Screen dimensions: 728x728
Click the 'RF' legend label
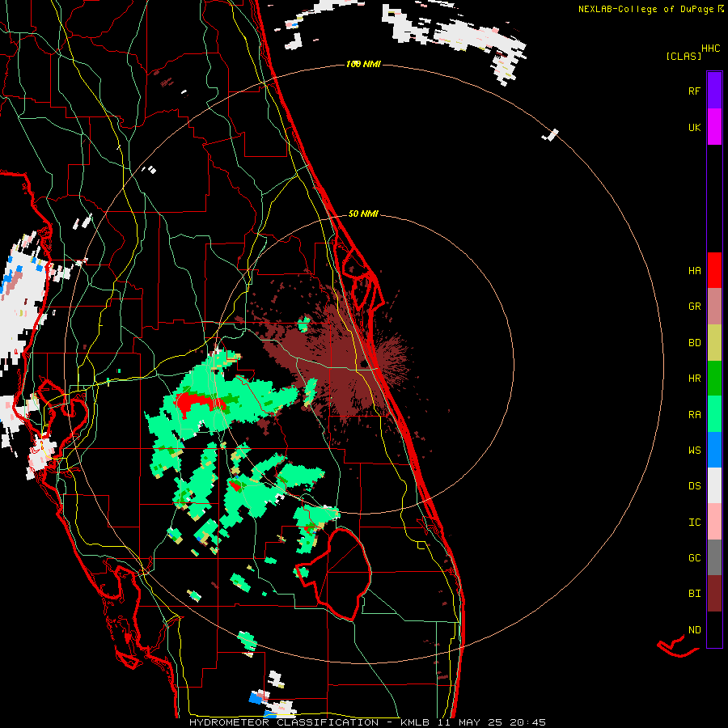coord(694,91)
